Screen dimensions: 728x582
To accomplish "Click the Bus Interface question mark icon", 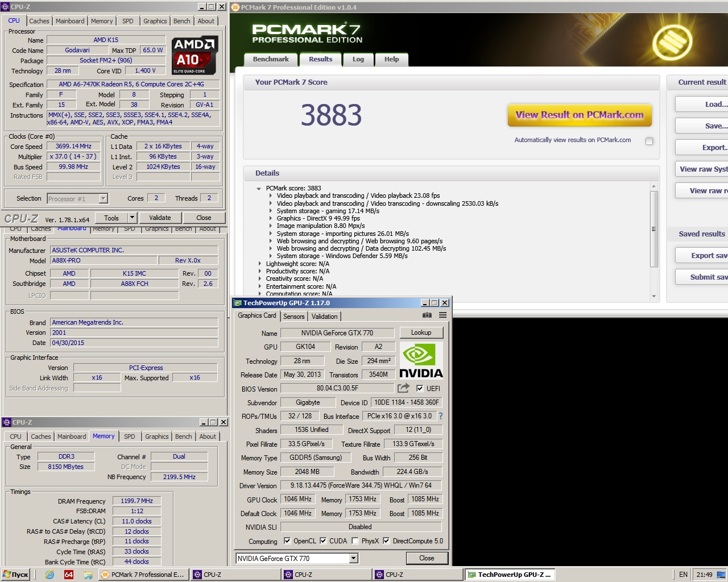I will (x=440, y=416).
